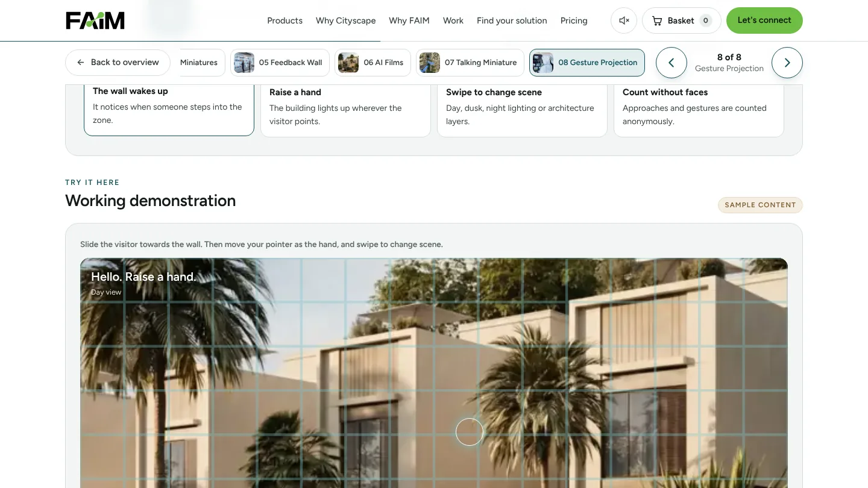Click the 'Working demonstration' heading
This screenshot has width=868, height=488.
(x=150, y=201)
